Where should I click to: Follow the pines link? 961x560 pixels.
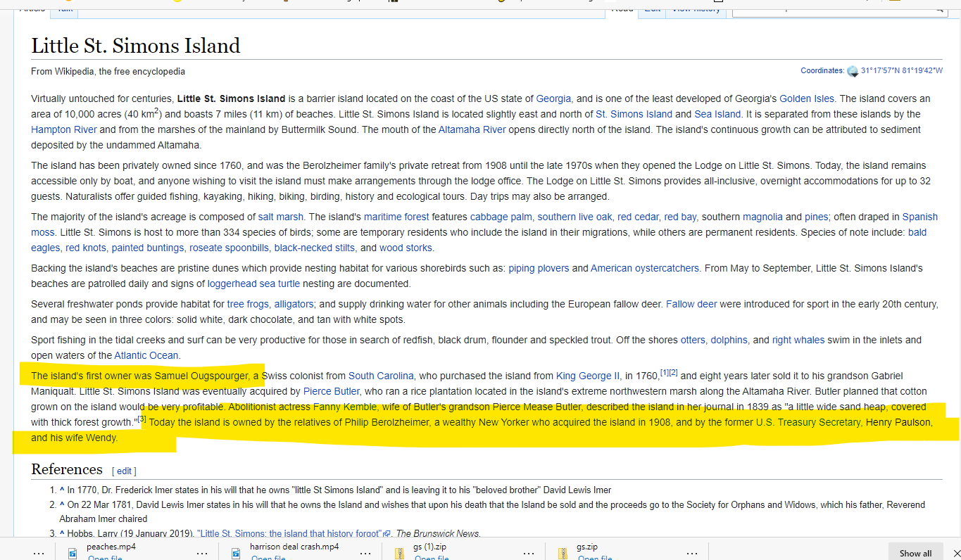point(816,217)
